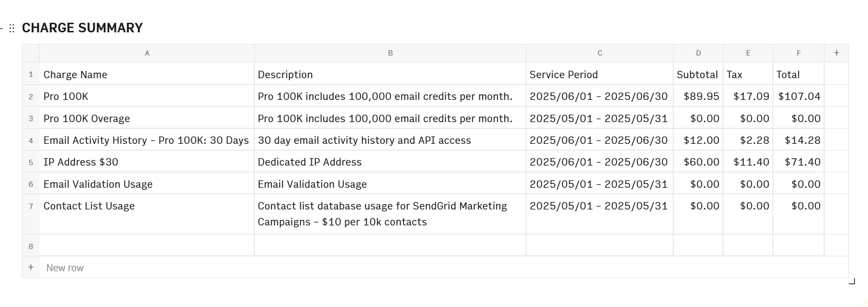The image size is (868, 307).
Task: Click the CHARGE SUMMARY heading text
Action: tap(82, 28)
